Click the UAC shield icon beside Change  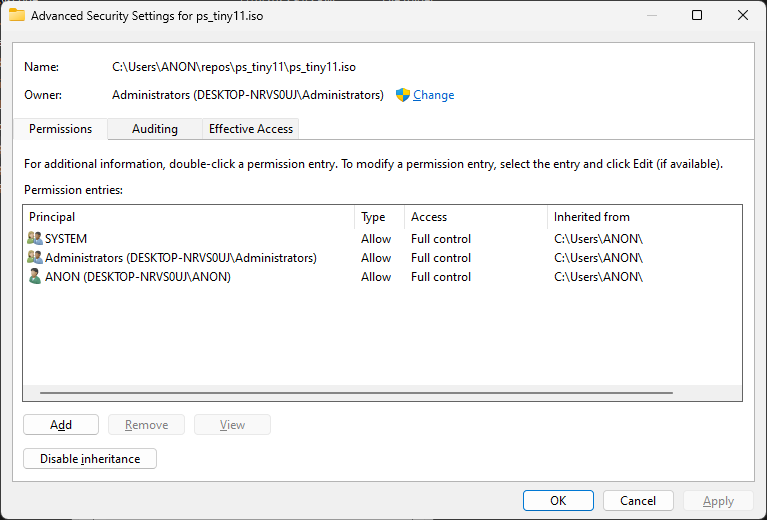click(403, 95)
